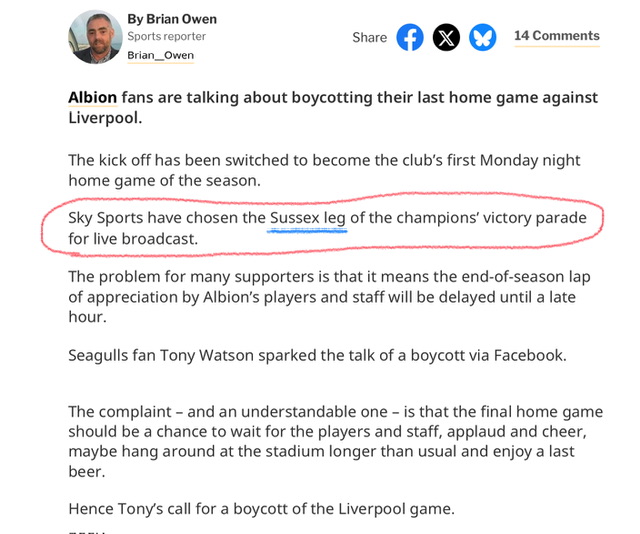Viewport: 640px width, 534px height.
Task: Share article on Facebook icon
Action: pyautogui.click(x=410, y=37)
